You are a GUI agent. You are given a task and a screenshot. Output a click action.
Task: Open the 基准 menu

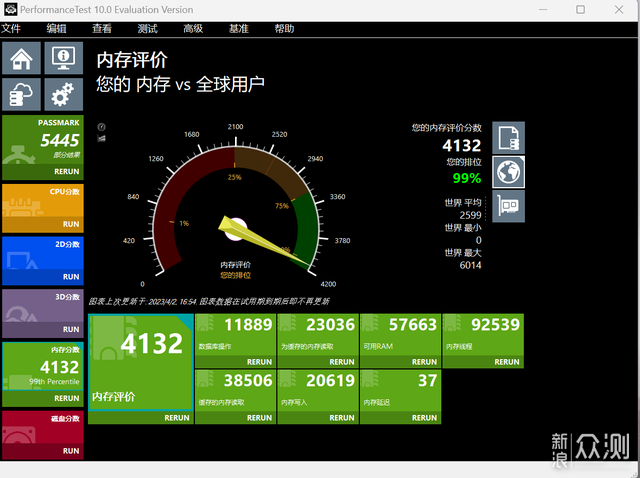click(239, 29)
